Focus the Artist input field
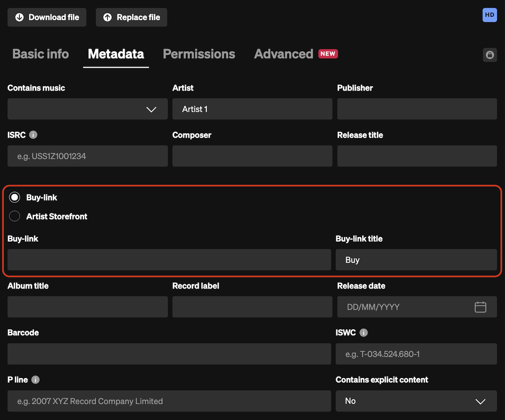Screen dimensions: 505x420 [252, 109]
